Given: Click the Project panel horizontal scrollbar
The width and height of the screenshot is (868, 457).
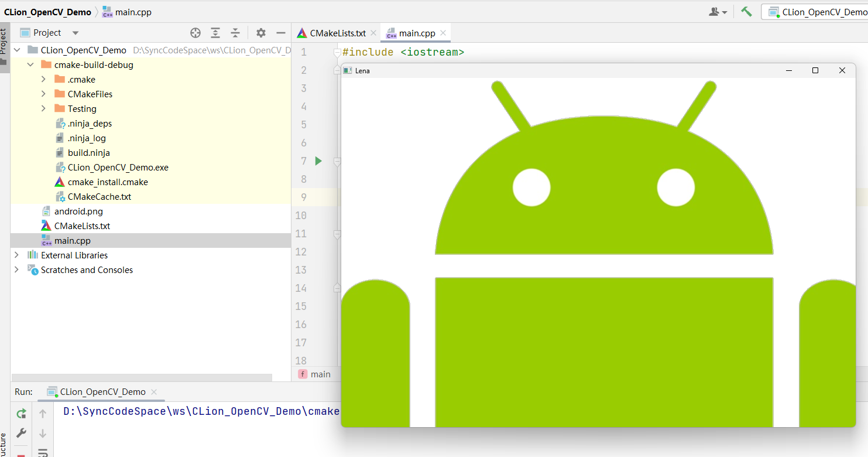Looking at the screenshot, I should [x=142, y=377].
